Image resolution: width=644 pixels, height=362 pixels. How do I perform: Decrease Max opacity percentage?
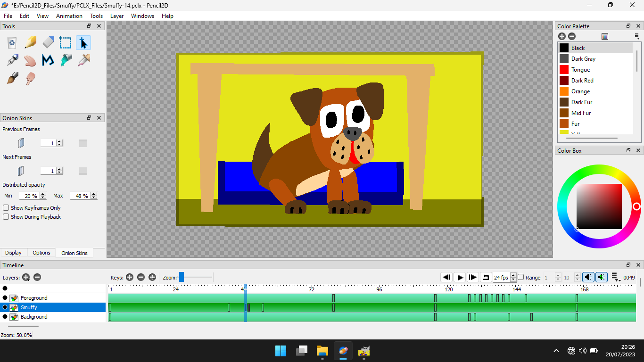(94, 197)
